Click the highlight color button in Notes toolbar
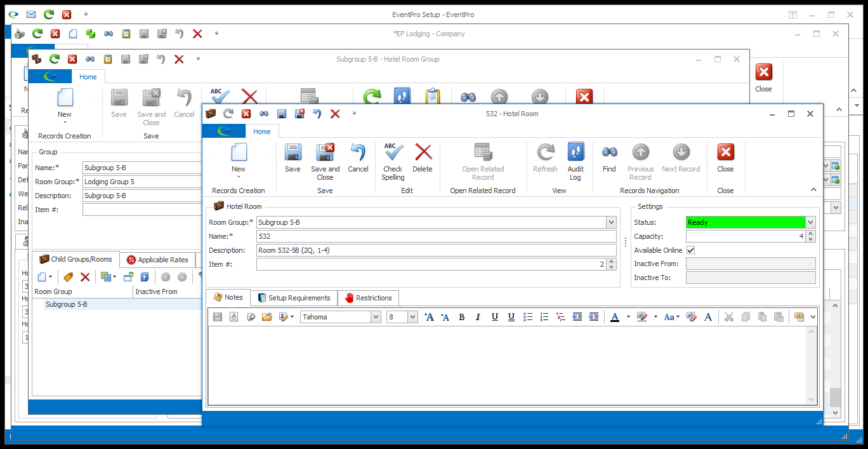868x449 pixels. click(641, 317)
